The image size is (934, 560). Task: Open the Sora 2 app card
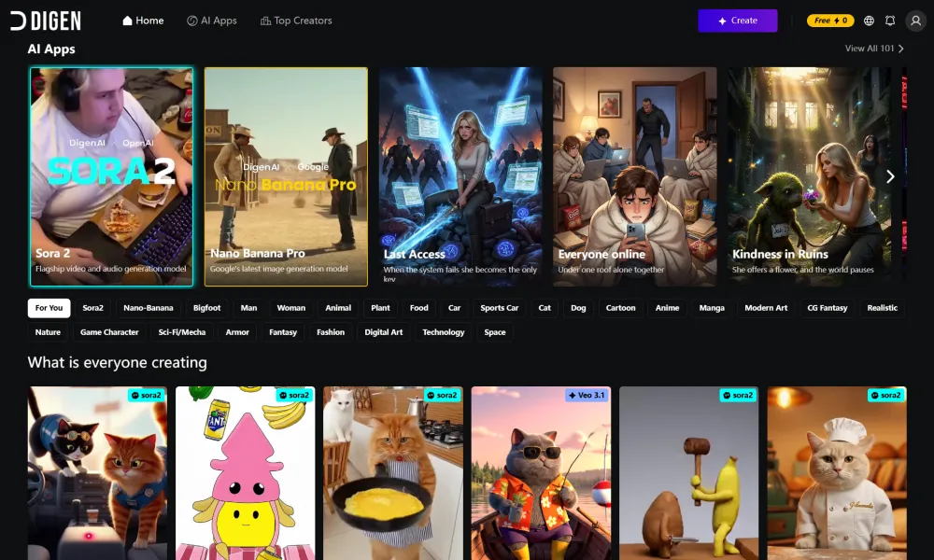(x=111, y=176)
